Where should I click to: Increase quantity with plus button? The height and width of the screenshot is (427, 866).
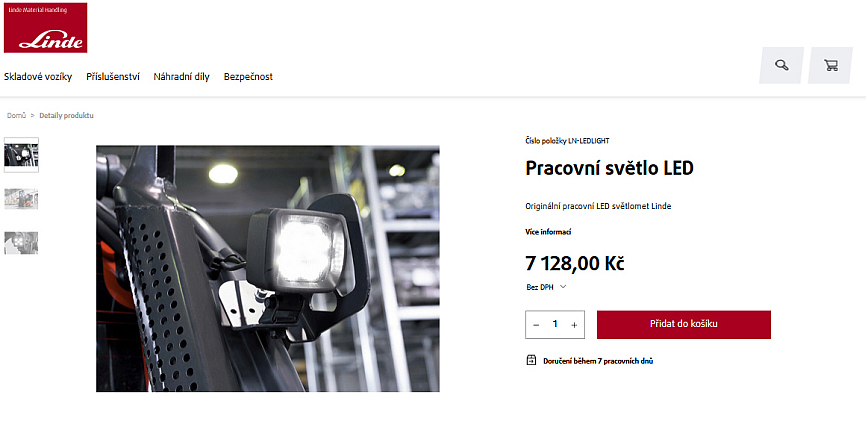[x=574, y=325]
